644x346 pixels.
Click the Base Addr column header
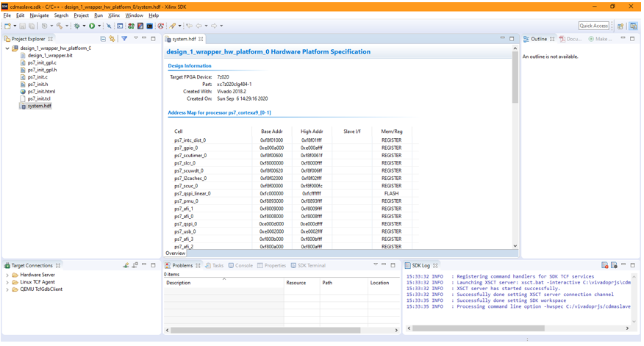tap(271, 131)
